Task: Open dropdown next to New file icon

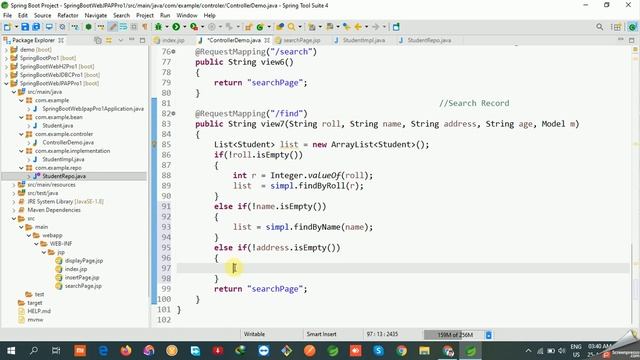Action: [16, 27]
